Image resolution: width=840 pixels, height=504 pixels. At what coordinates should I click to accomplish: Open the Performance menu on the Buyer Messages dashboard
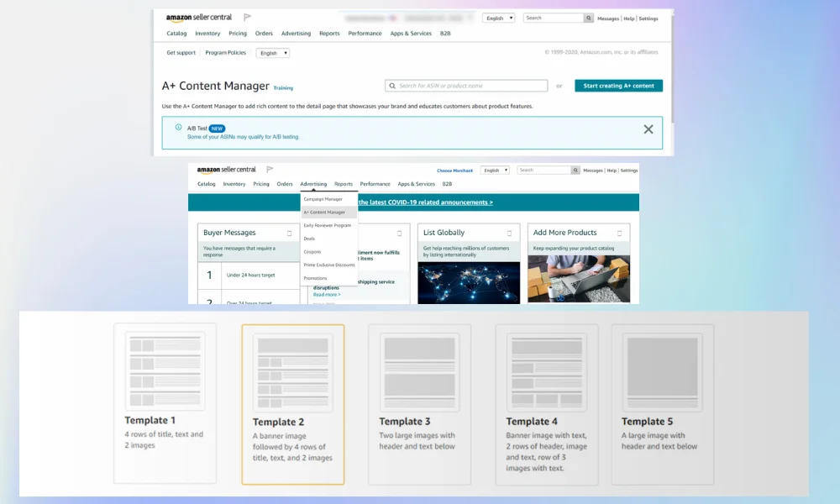[375, 184]
